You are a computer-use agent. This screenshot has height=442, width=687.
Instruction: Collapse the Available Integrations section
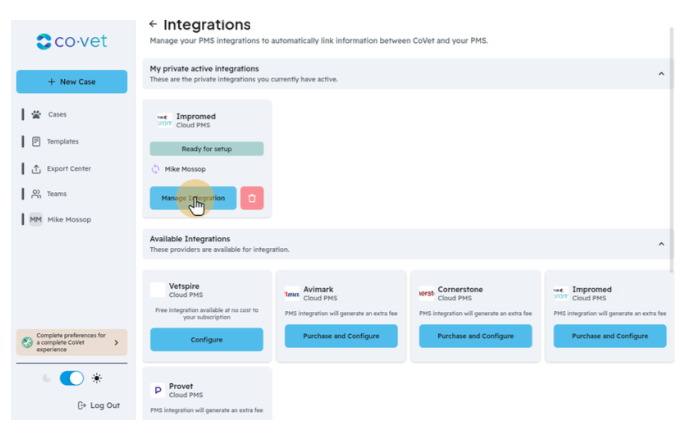(x=661, y=244)
